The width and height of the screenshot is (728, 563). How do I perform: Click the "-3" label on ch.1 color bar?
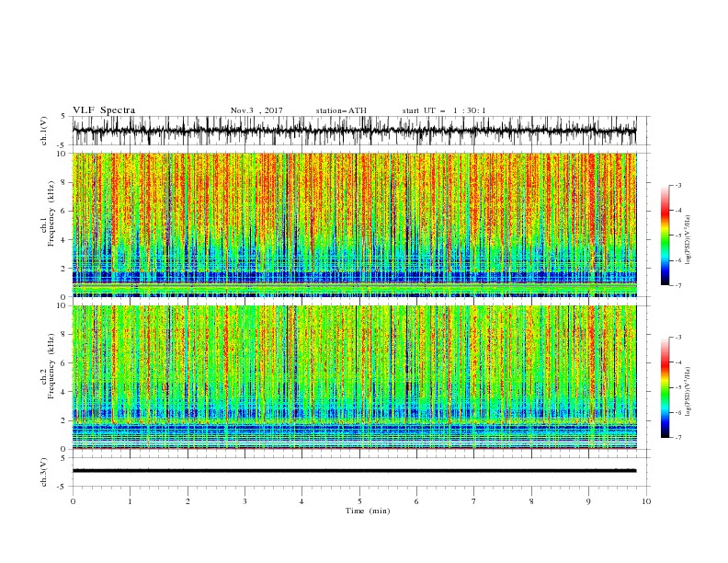click(678, 185)
